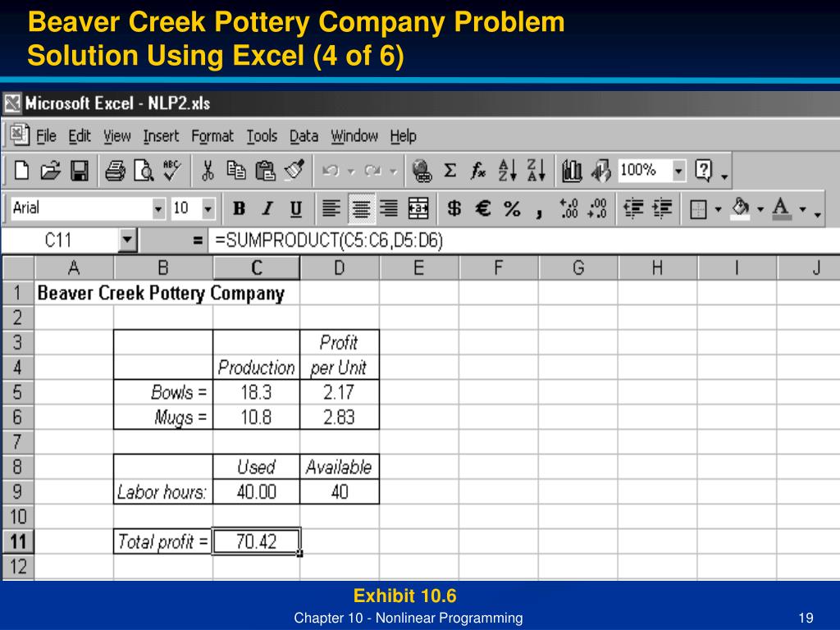This screenshot has width=840, height=630.
Task: Click the Select All corner button
Action: (18, 267)
